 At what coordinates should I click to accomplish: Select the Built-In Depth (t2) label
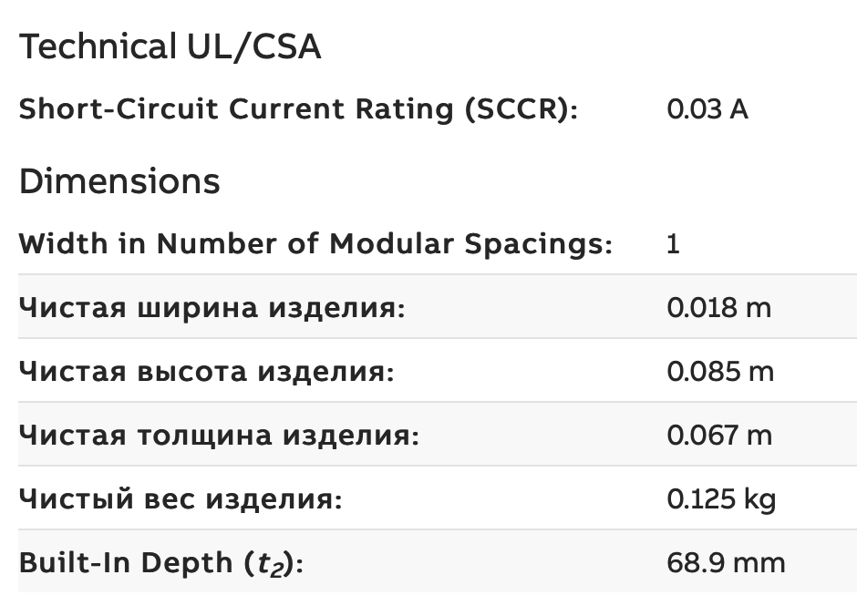(161, 563)
